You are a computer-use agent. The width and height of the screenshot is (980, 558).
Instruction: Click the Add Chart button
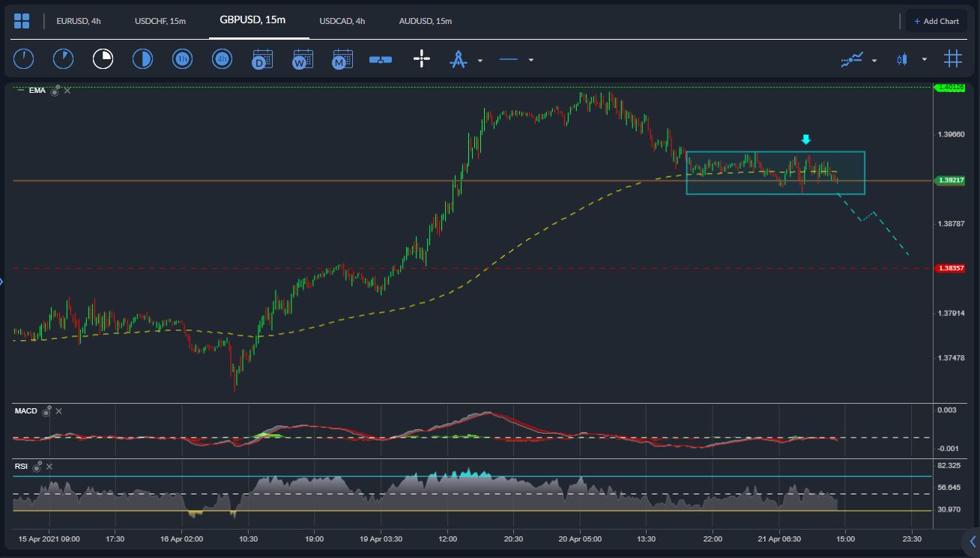pos(937,20)
